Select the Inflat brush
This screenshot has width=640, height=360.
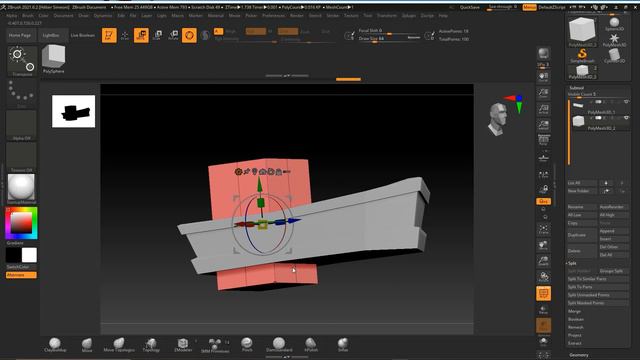tap(343, 345)
